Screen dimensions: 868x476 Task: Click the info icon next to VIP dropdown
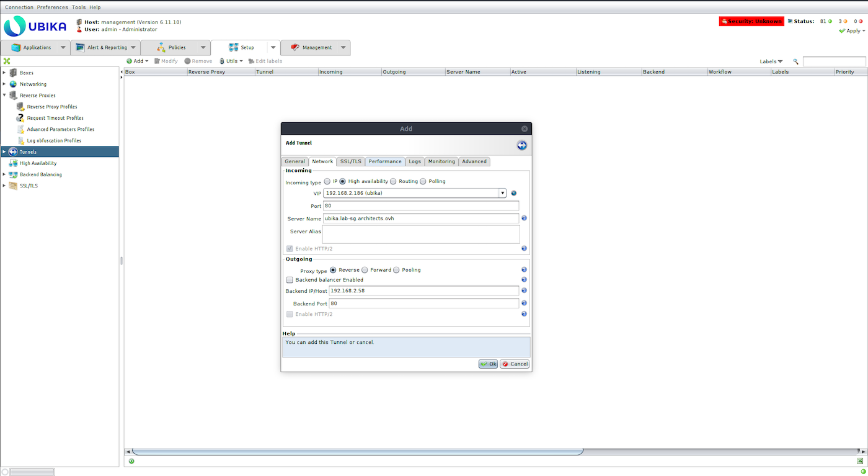(x=513, y=193)
